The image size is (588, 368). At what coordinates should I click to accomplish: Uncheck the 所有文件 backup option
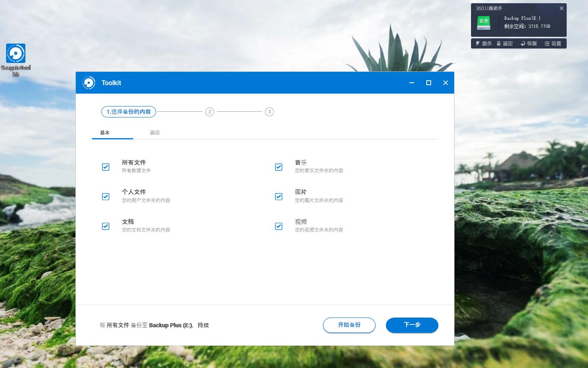(105, 167)
